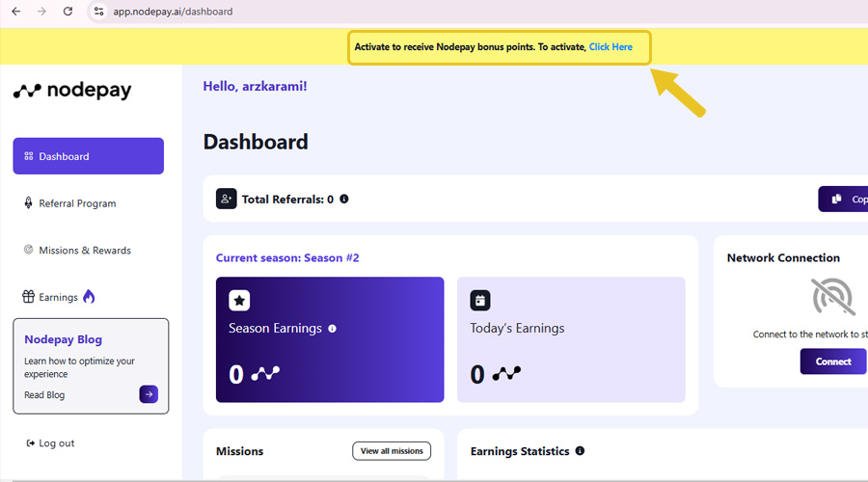Click the Read Blog arrow button
This screenshot has width=868, height=482.
coord(149,394)
